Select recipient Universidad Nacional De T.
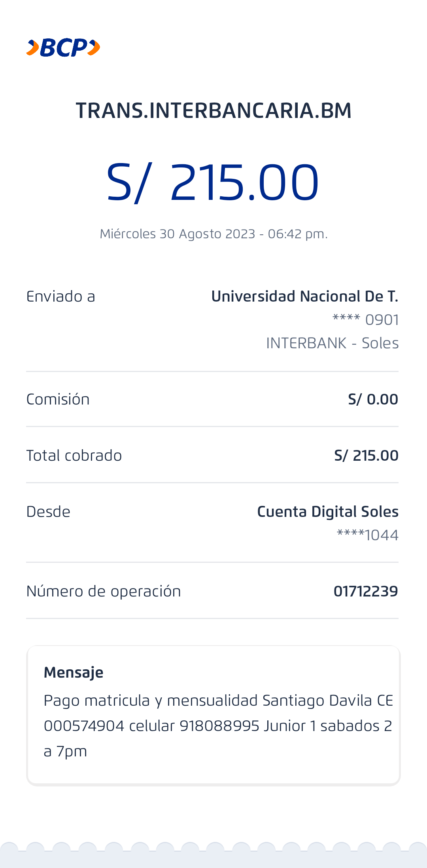Screen dimensions: 427x868 (304, 296)
